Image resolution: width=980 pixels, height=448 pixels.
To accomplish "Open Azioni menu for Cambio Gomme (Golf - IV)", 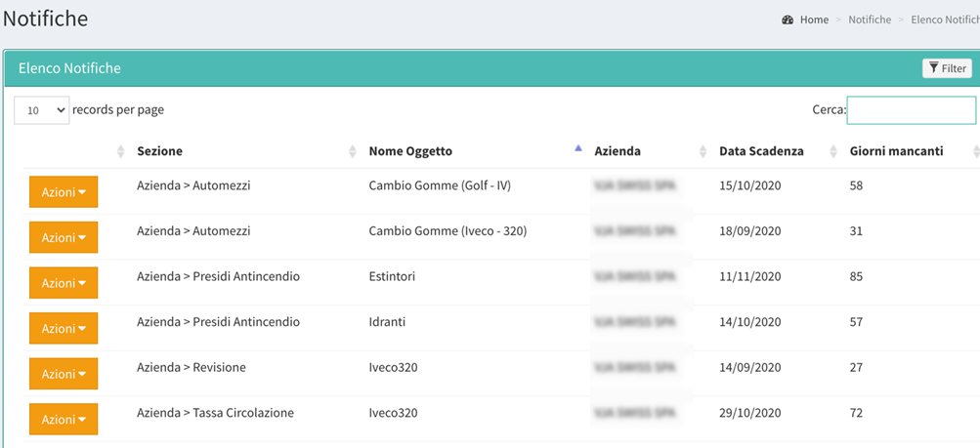I will (64, 192).
